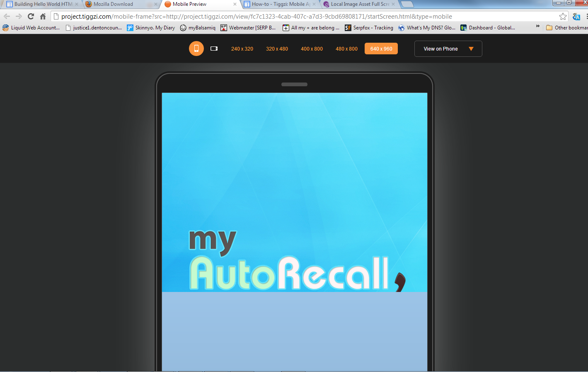The width and height of the screenshot is (588, 372).
Task: Click the browser Home icon
Action: (x=43, y=17)
